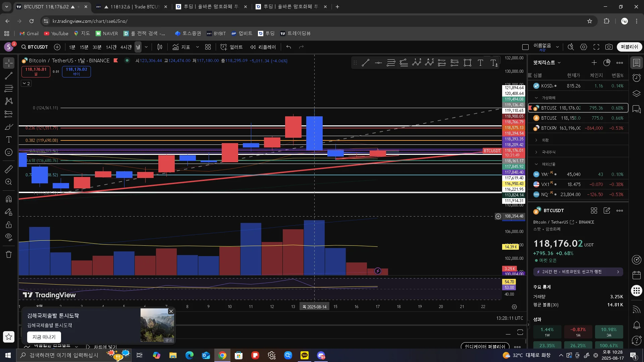
Task: Switch to the 4시간 timeframe
Action: pyautogui.click(x=126, y=47)
